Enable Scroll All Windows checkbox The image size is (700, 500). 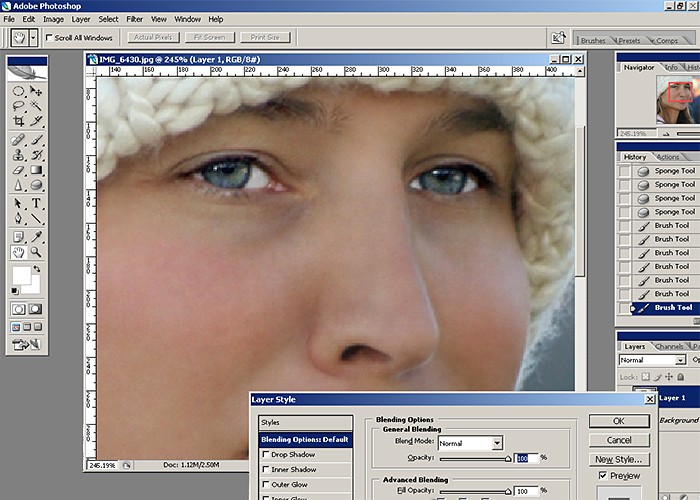pos(49,38)
